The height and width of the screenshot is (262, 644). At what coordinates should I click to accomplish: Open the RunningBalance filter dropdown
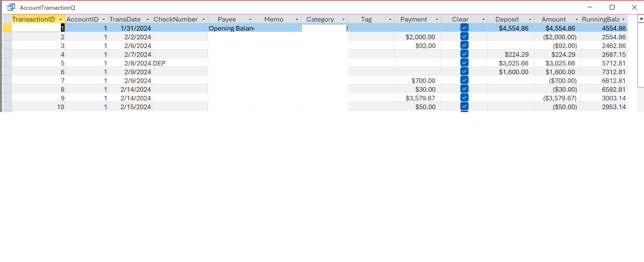[624, 19]
